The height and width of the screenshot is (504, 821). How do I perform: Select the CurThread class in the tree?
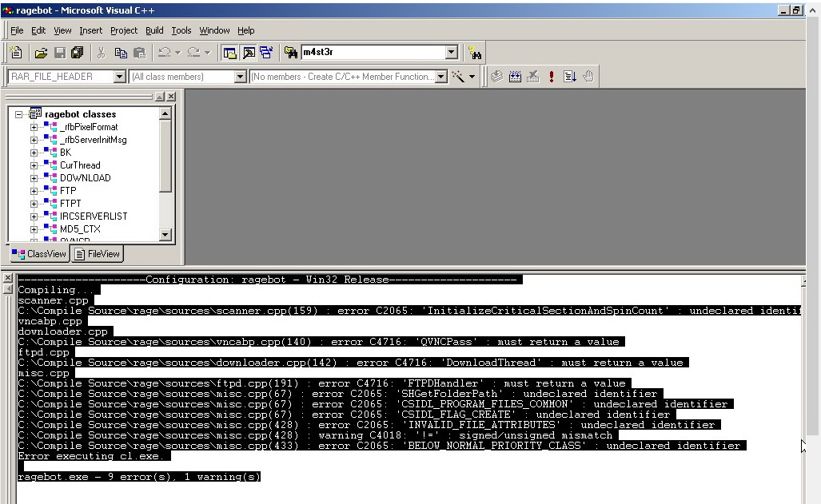point(80,165)
